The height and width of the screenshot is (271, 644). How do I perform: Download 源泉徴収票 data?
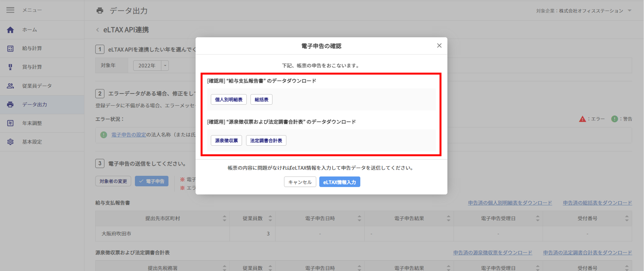click(226, 140)
